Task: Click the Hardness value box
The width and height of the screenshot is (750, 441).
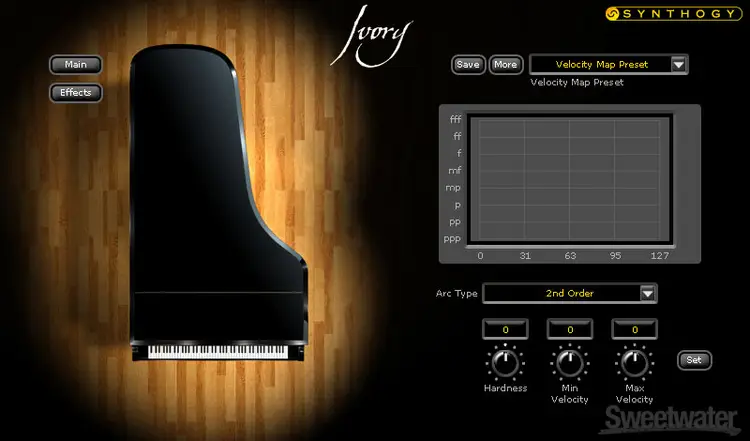Action: click(506, 330)
